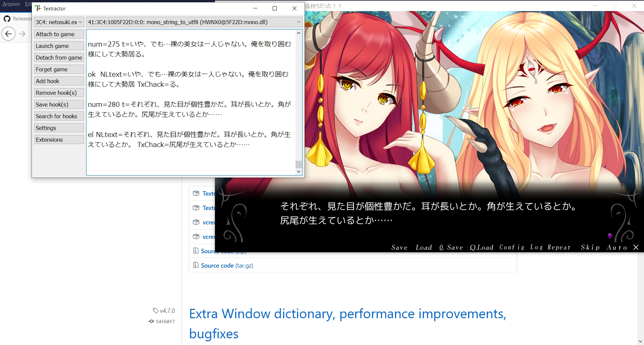Screen dimensions: 644x345
Task: Click the zip file icon beside Source code
Action: coord(196,251)
